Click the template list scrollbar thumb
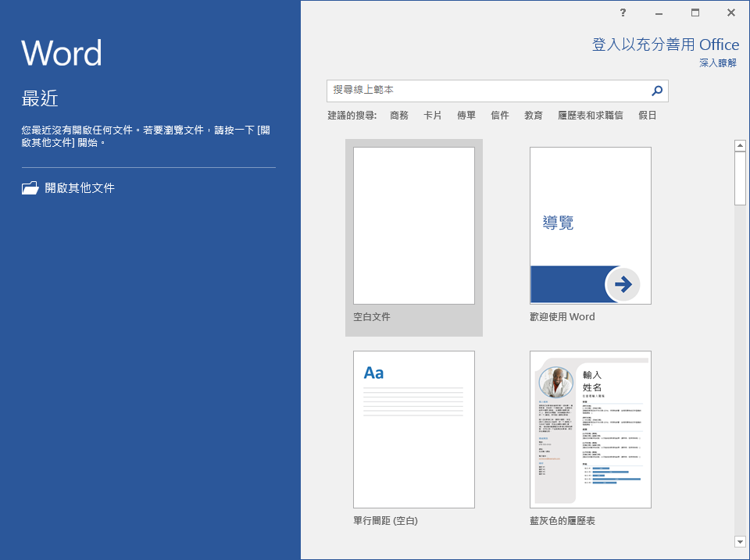Screen dimensions: 750x560 pos(740,178)
